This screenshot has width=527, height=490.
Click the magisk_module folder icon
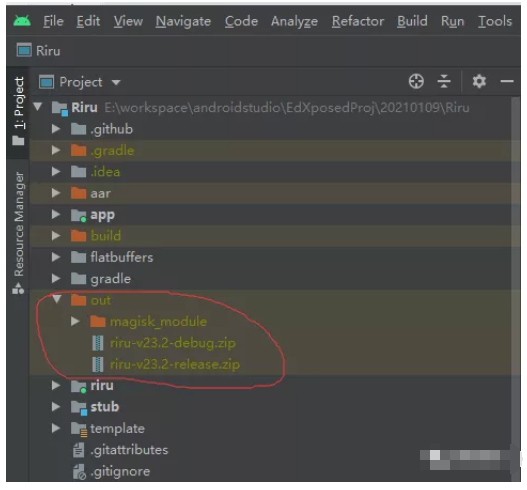98,321
